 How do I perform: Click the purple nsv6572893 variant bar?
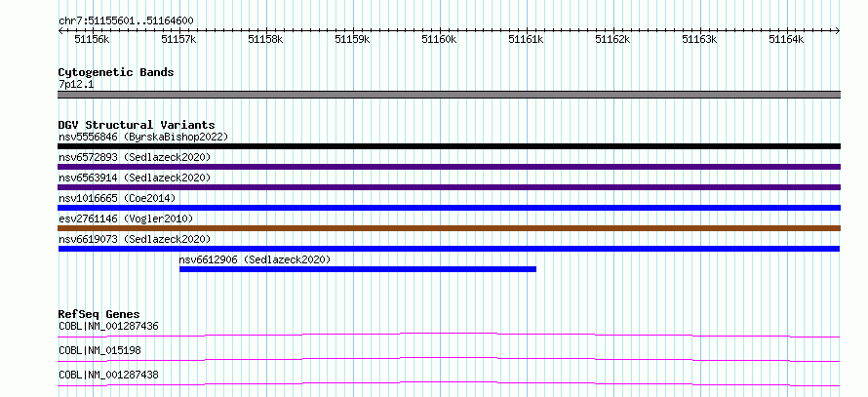(449, 167)
